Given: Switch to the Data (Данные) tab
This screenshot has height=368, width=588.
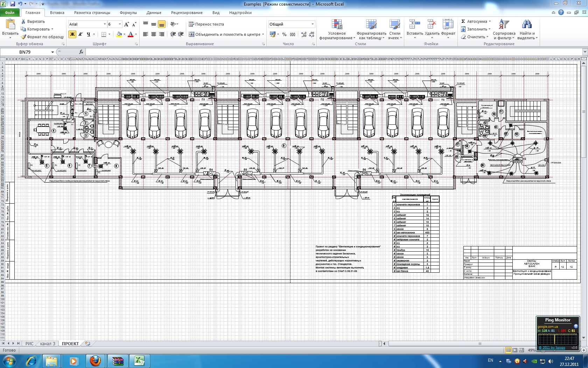Looking at the screenshot, I should coord(154,13).
